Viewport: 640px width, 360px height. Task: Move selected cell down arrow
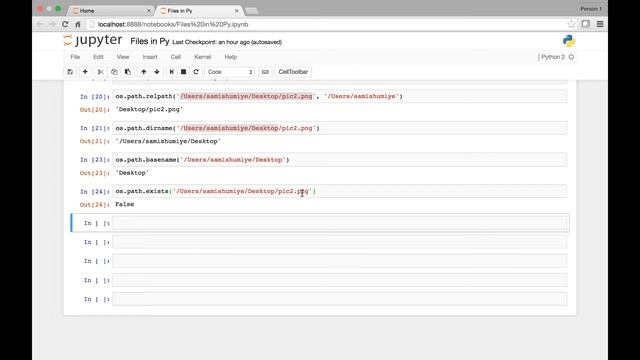point(157,72)
